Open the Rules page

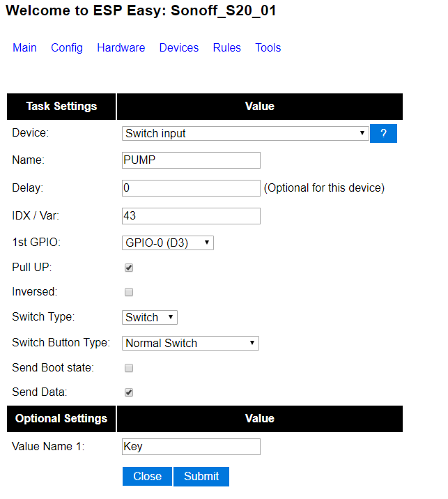(227, 47)
